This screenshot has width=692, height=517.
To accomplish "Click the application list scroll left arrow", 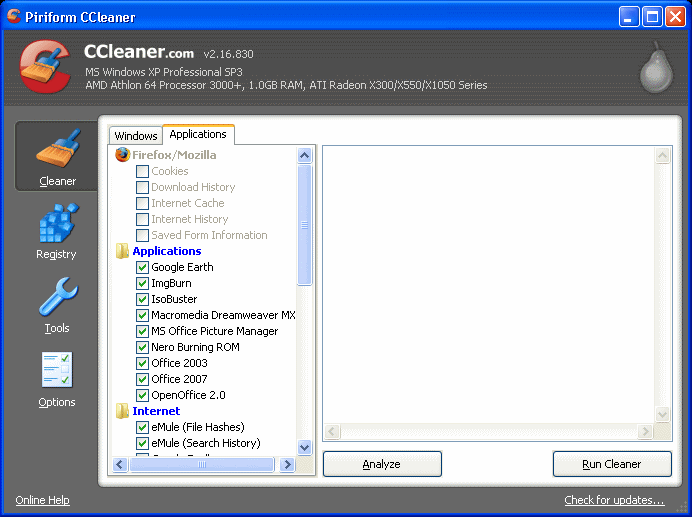I will pos(120,464).
